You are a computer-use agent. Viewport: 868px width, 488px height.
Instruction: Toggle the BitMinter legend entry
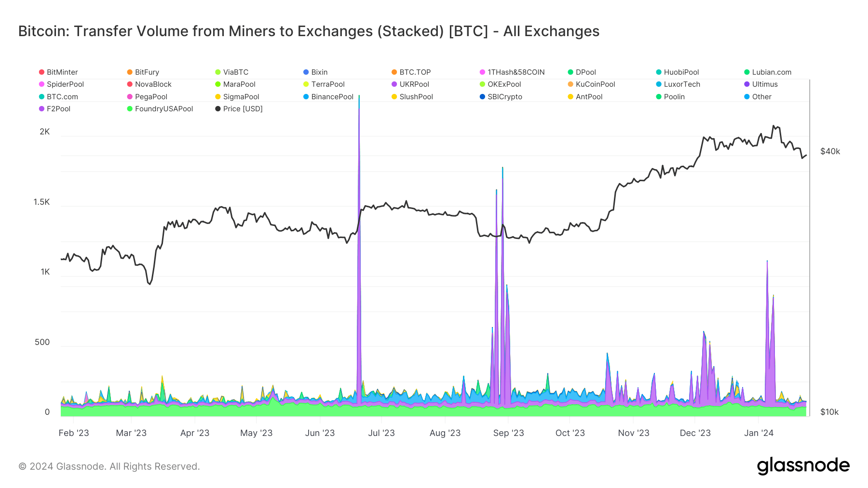(x=58, y=72)
